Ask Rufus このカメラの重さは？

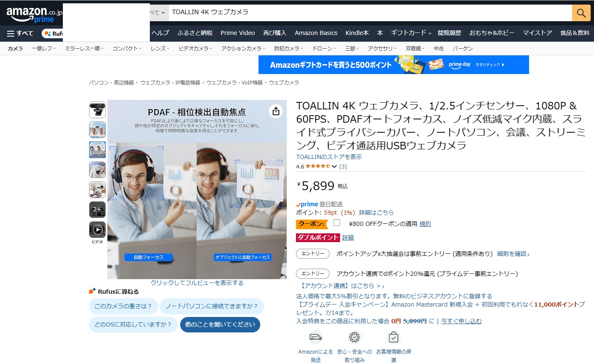(123, 306)
